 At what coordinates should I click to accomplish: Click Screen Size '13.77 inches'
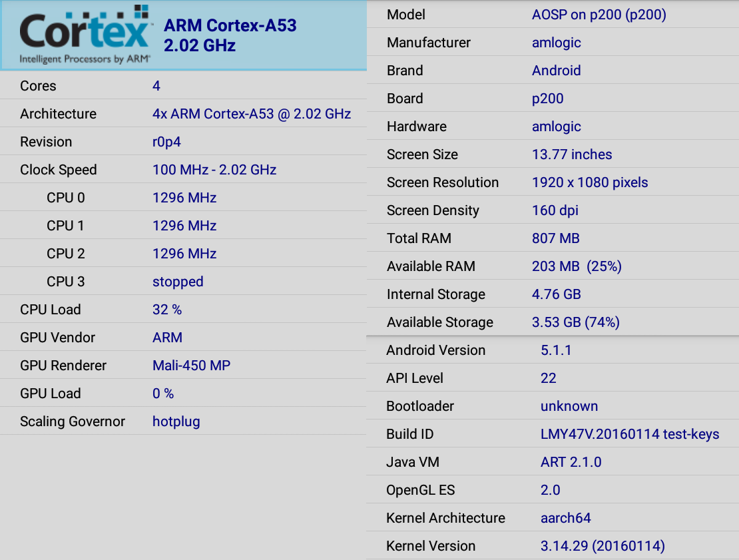point(572,154)
